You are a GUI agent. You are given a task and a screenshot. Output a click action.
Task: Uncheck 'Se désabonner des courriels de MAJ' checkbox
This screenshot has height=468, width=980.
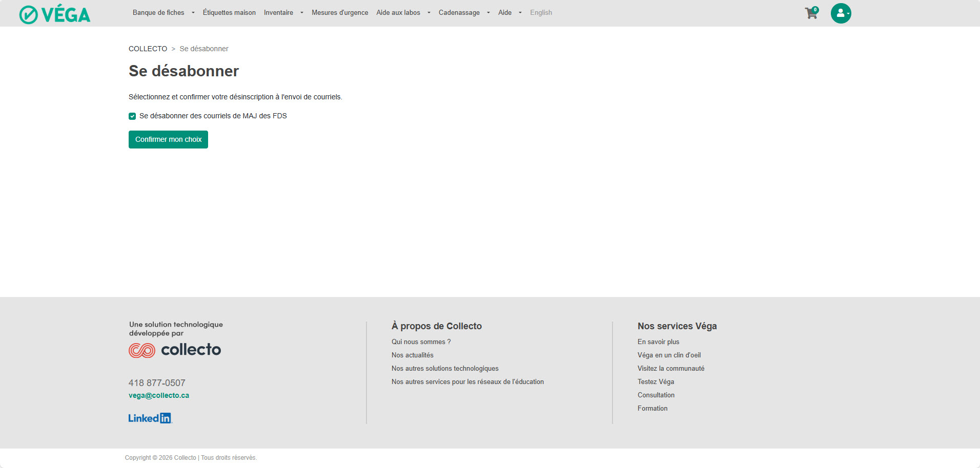(x=132, y=116)
